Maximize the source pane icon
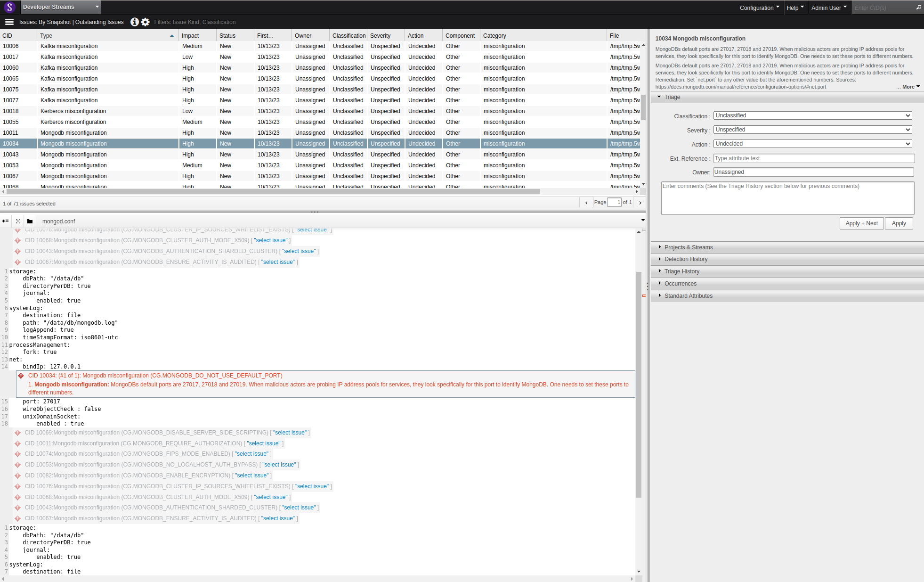 (x=18, y=221)
